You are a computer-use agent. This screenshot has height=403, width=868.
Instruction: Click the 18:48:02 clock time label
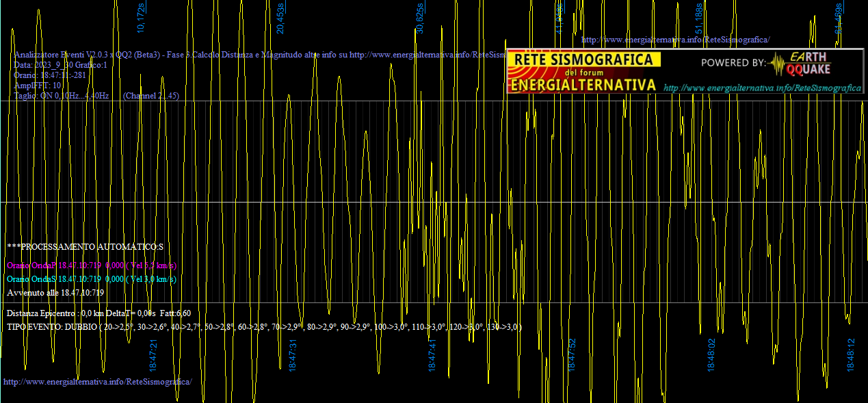(711, 355)
